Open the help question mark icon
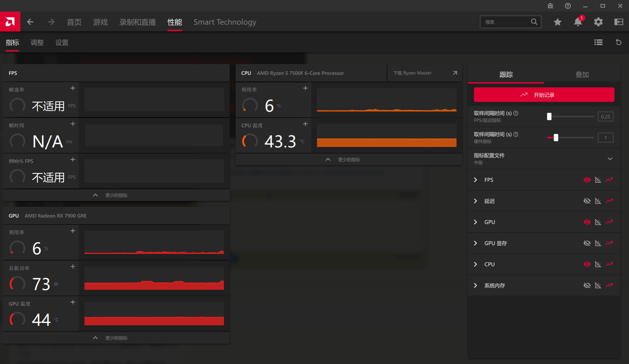Viewport: 629px width, 364px height. [568, 6]
